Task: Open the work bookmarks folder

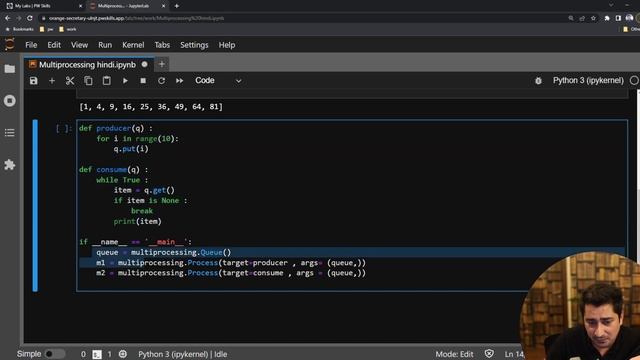Action: click(x=68, y=29)
